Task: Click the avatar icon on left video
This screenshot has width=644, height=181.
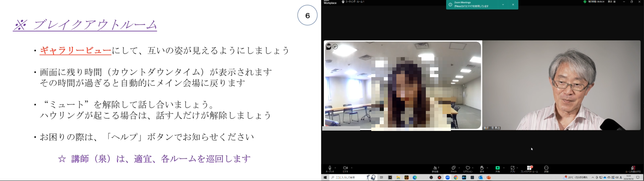Action: (329, 47)
